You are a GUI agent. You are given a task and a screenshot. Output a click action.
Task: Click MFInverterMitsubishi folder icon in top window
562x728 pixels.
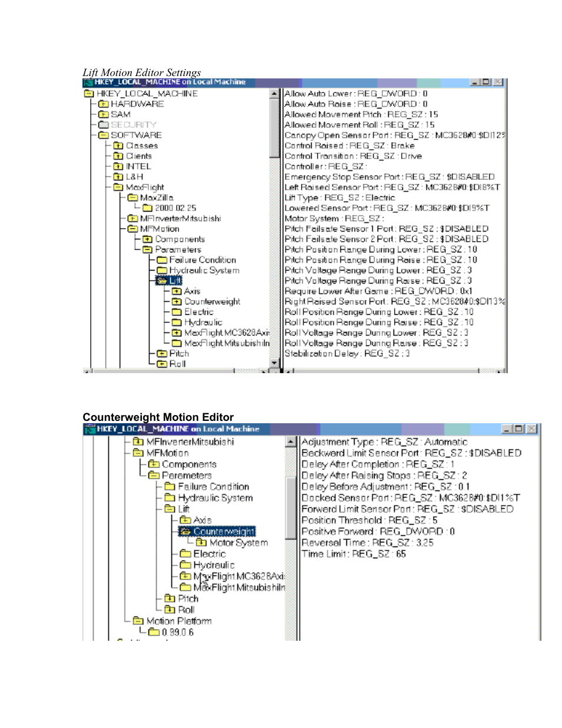133,219
